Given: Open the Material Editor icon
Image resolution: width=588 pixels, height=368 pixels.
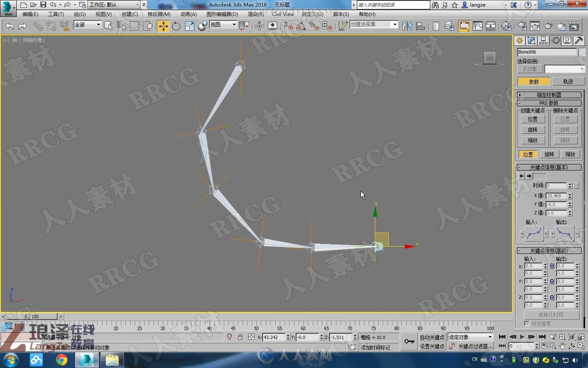Looking at the screenshot, I should point(506,26).
